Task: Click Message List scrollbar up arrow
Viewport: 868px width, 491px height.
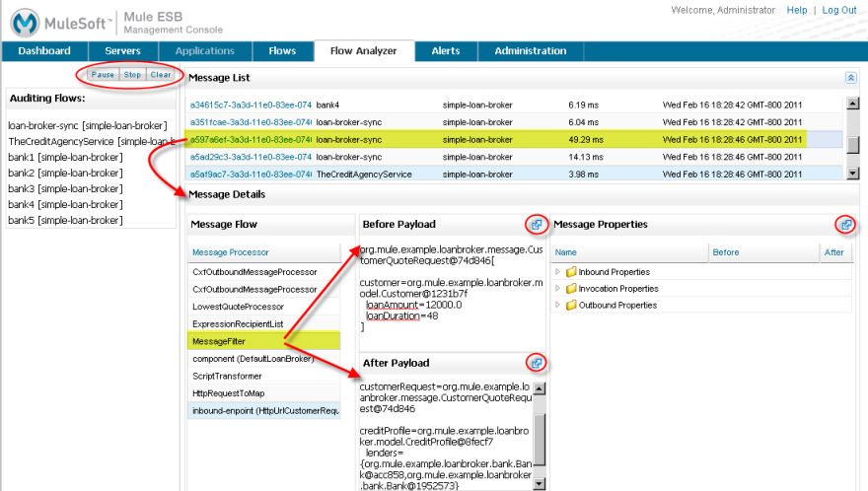Action: [853, 104]
